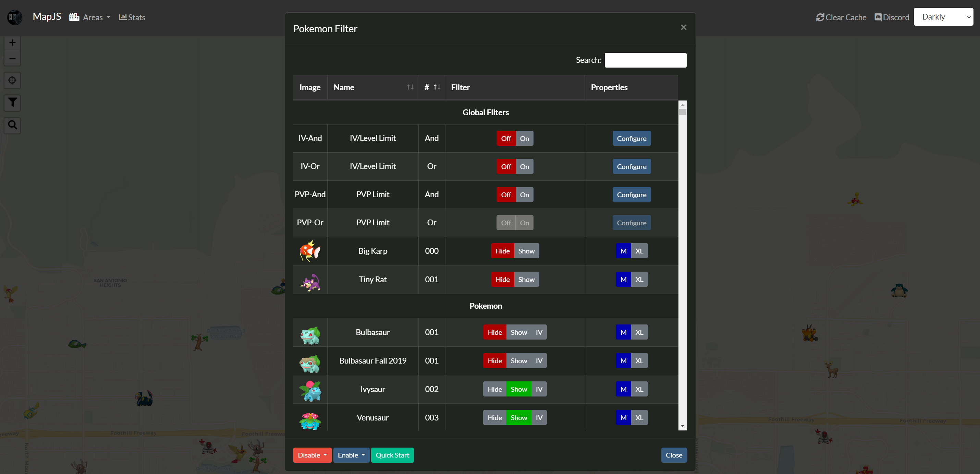Click the magnifier search icon on map
This screenshot has width=980, height=474.
(x=12, y=125)
